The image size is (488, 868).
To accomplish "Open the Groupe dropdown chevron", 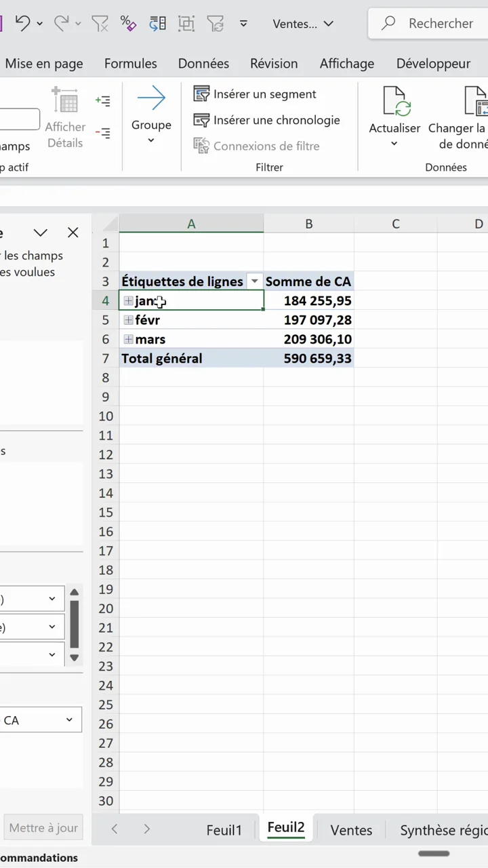I will (x=151, y=141).
